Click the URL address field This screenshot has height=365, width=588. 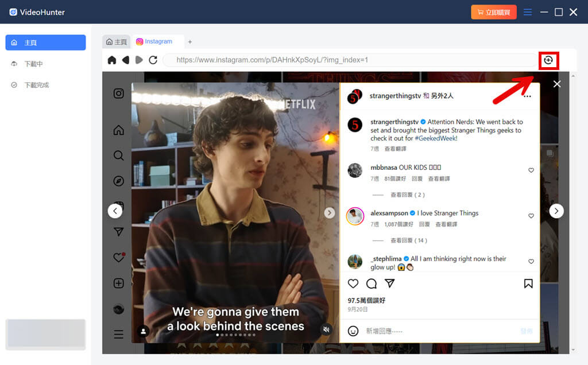351,60
